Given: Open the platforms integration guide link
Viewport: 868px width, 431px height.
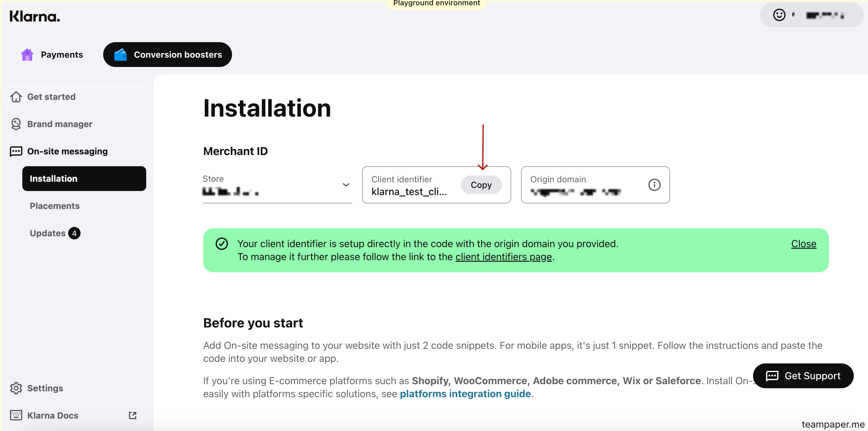Looking at the screenshot, I should pos(465,394).
